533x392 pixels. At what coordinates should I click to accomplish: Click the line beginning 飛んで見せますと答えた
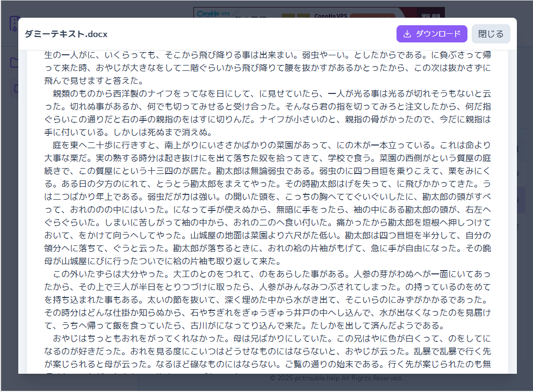(93, 81)
